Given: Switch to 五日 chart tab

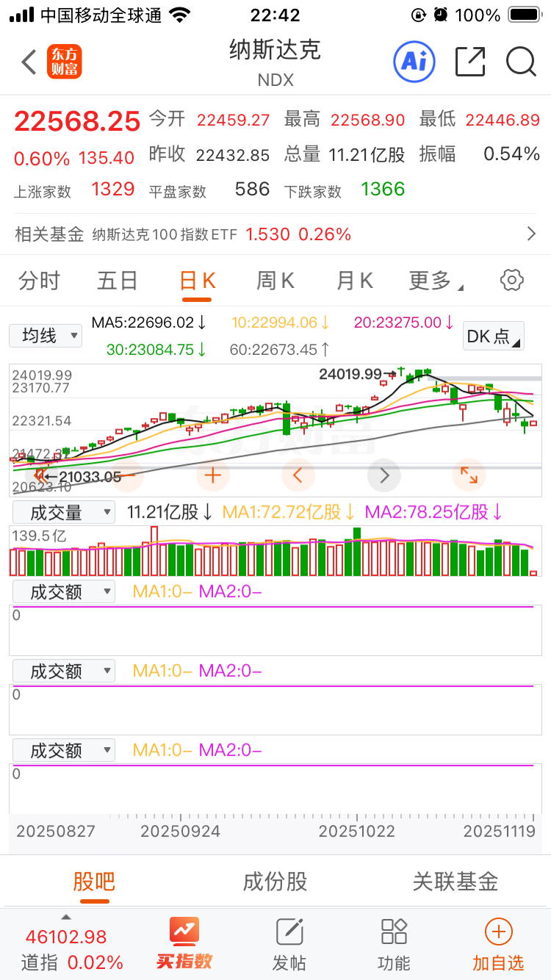Looking at the screenshot, I should (118, 281).
